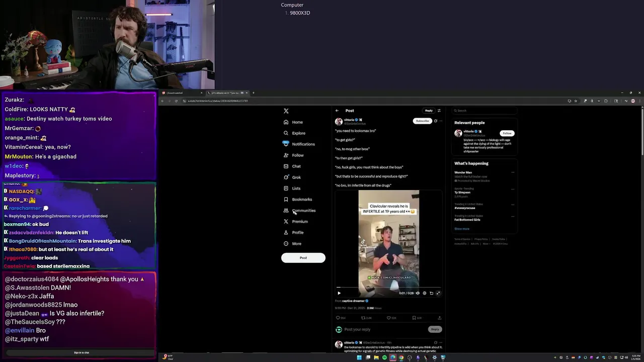Mute the video volume
Viewport: 644px width, 362px height.
pyautogui.click(x=418, y=293)
